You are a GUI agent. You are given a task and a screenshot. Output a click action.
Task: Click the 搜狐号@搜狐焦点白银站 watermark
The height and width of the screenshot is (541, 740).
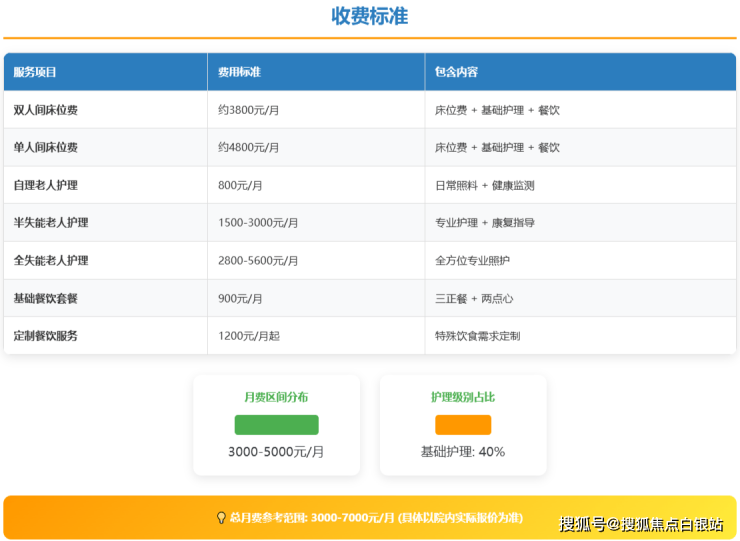click(640, 524)
